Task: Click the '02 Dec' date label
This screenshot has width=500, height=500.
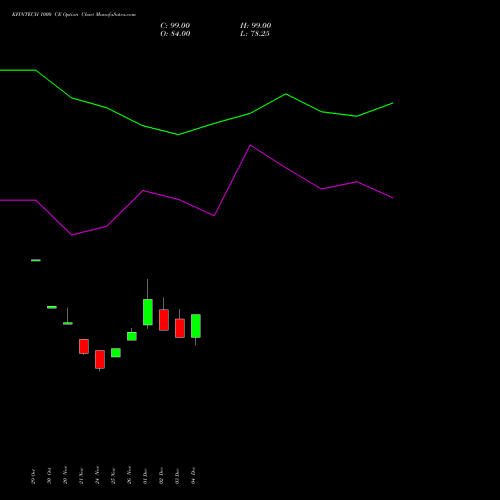Action: pos(161,476)
